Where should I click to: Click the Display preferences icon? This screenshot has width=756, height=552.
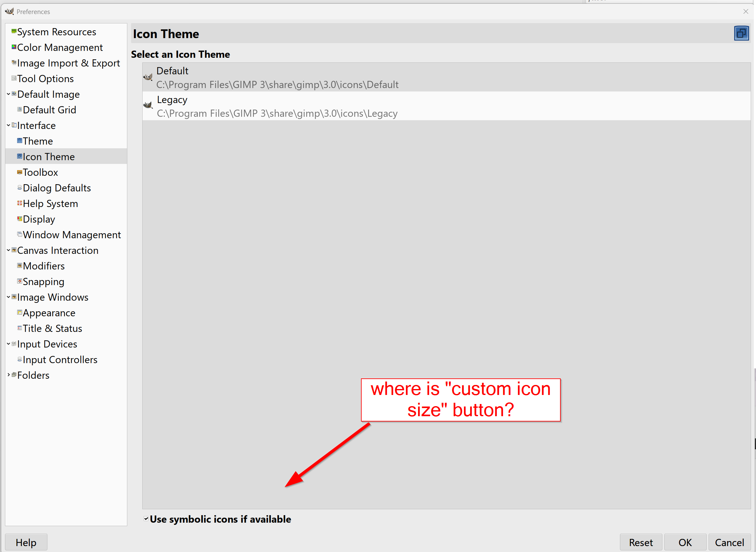pyautogui.click(x=19, y=219)
